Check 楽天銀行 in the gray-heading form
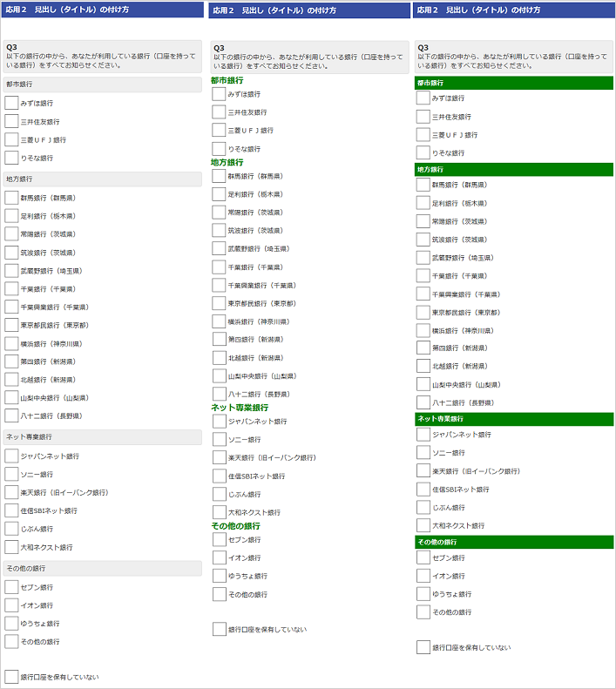The image size is (616, 689). [11, 492]
